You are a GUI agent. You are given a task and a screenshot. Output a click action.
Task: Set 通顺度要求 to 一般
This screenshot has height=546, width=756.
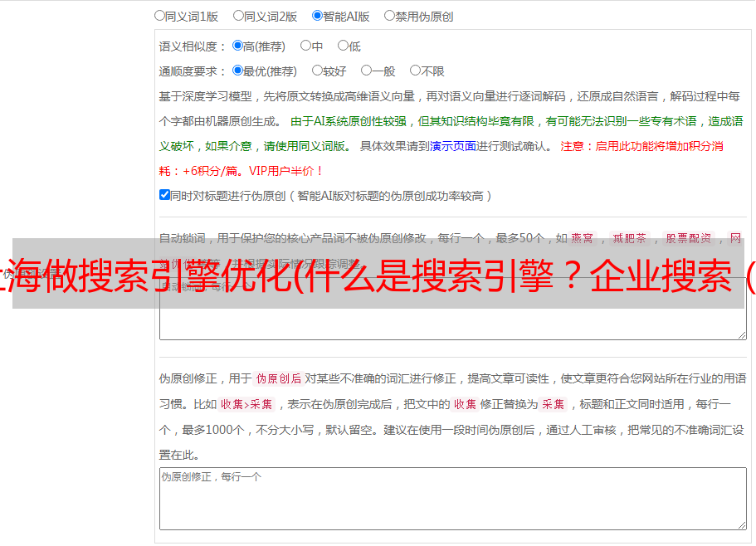(367, 71)
